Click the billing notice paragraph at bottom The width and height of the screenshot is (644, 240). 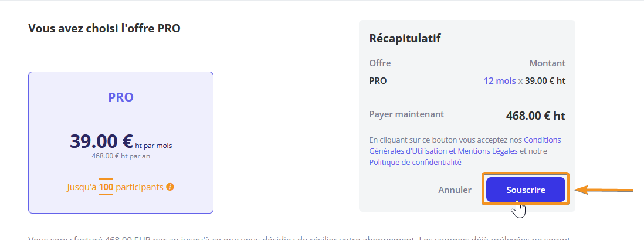pyautogui.click(x=299, y=237)
